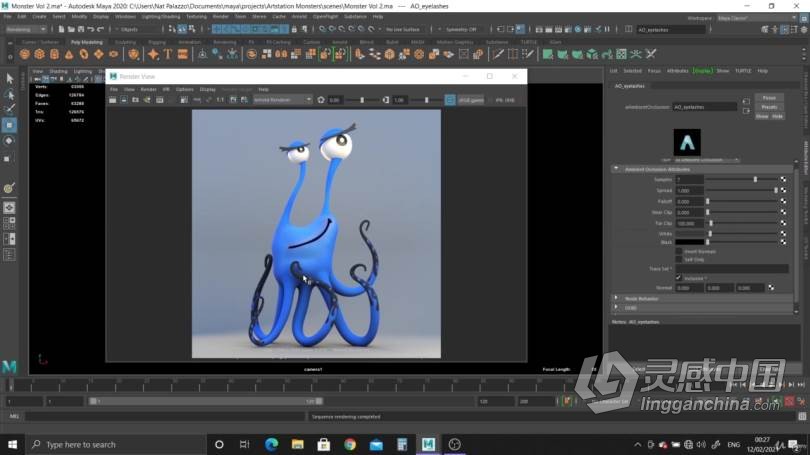Open the Symmetry Off dropdown
This screenshot has width=810, height=455.
pyautogui.click(x=461, y=29)
